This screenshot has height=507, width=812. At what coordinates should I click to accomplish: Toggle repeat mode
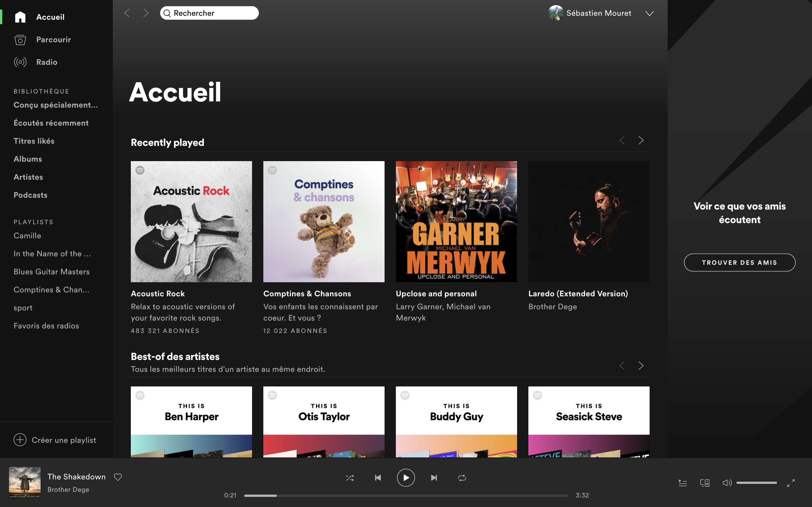462,478
